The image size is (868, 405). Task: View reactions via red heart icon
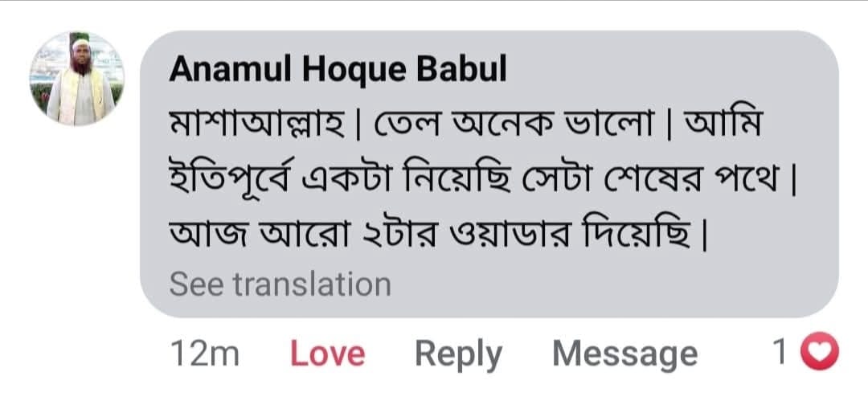[819, 352]
